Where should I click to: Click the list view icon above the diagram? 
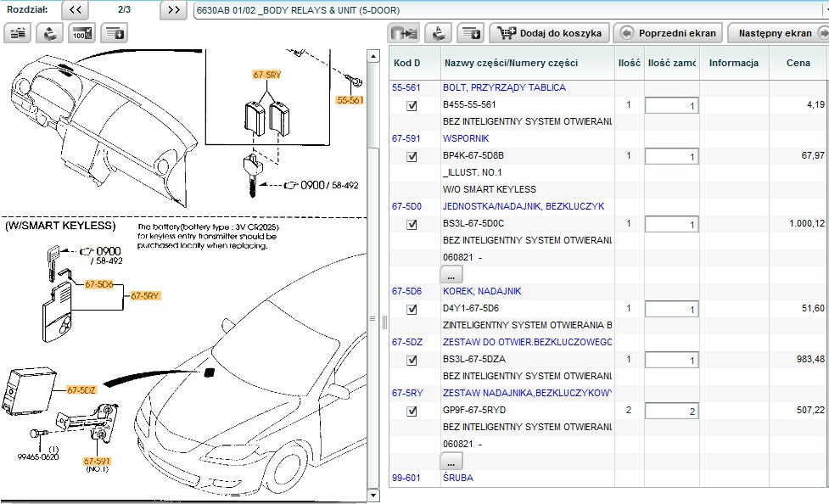point(18,33)
